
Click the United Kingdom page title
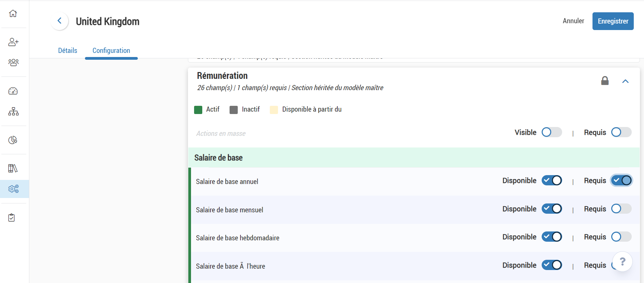[x=107, y=22]
